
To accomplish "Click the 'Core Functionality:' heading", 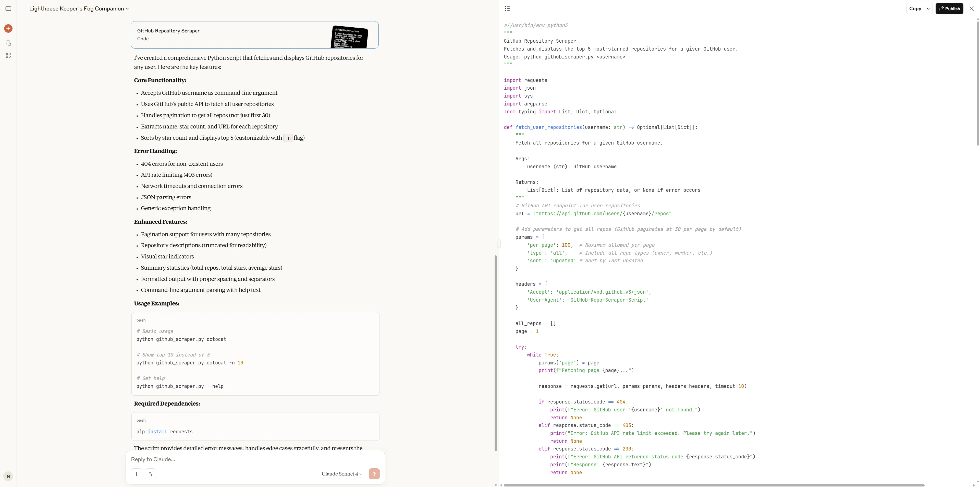I will click(160, 80).
